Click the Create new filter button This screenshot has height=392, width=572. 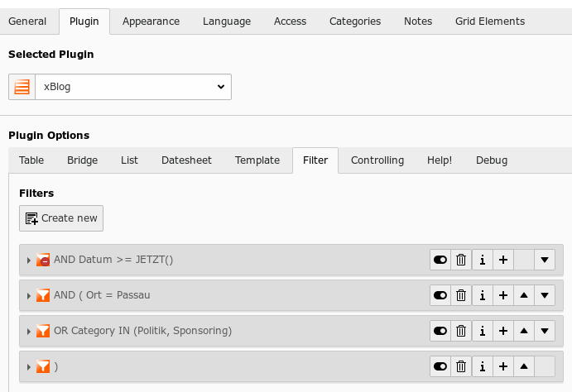click(x=61, y=218)
